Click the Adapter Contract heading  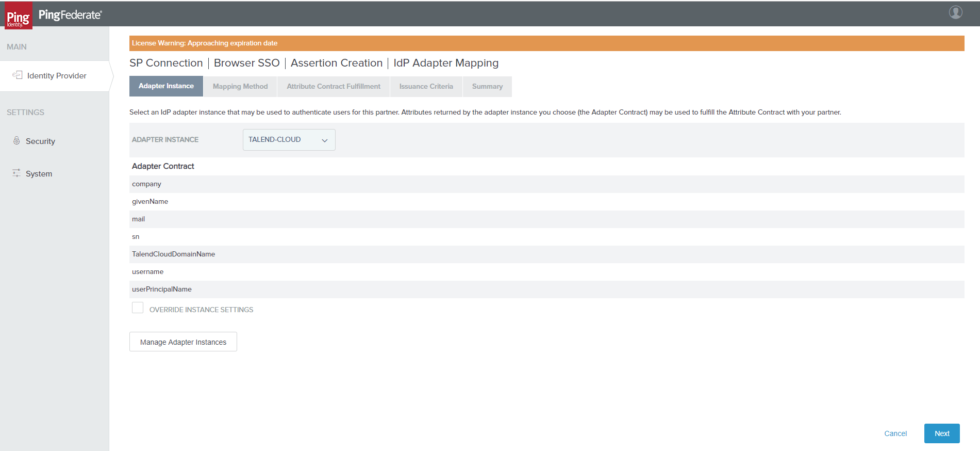point(163,166)
